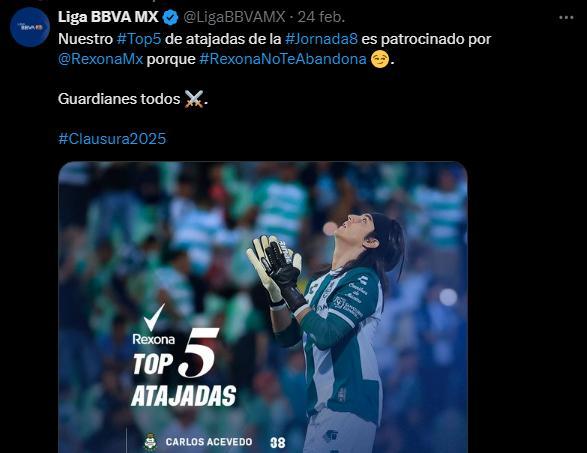The image size is (587, 453).
Task: Open the goalkeeper image attachment
Action: point(263,307)
